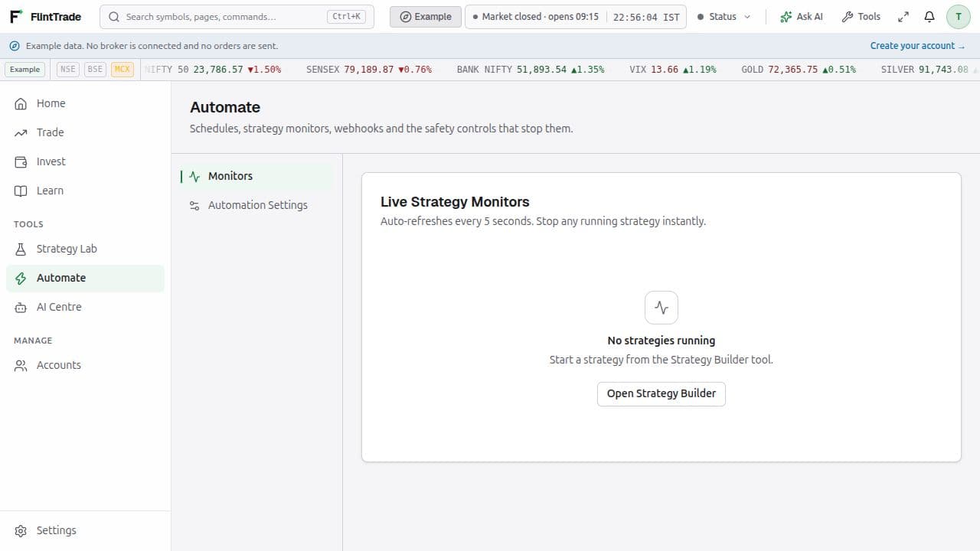Open notifications bell icon

[x=929, y=17]
